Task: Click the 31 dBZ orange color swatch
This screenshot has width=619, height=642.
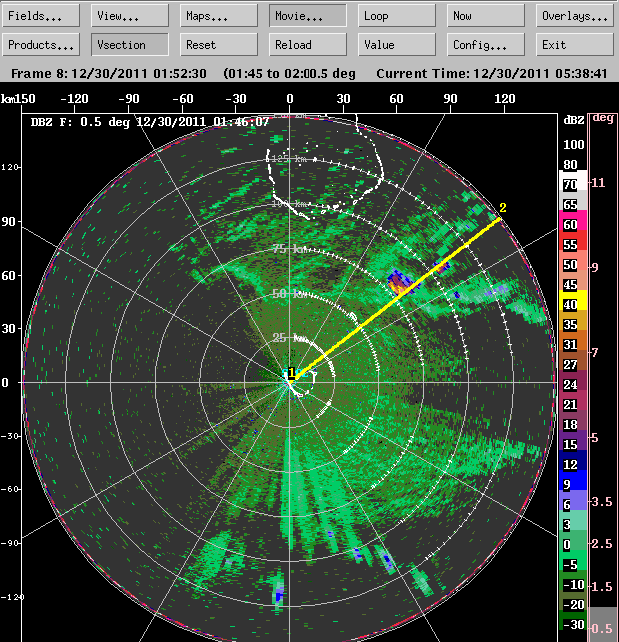Action: [x=573, y=341]
